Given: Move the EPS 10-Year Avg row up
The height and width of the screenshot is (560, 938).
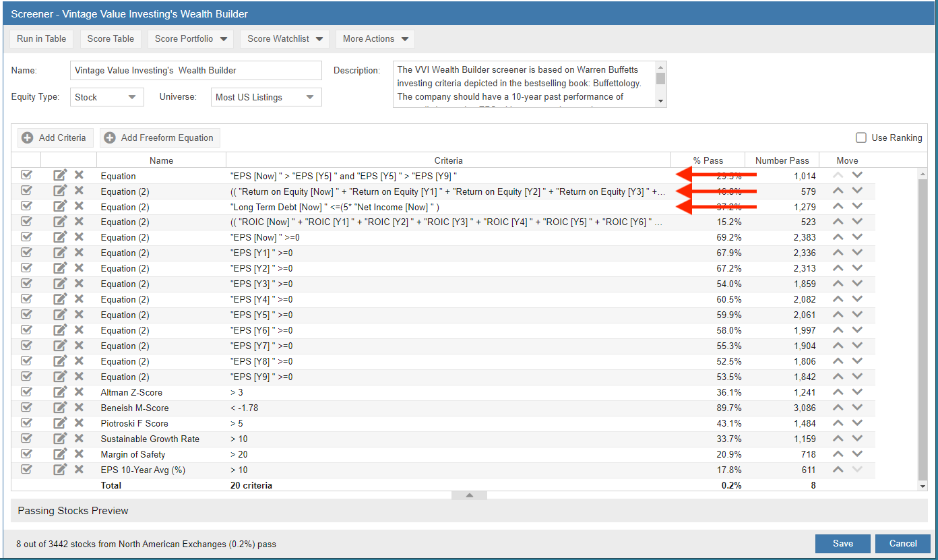Looking at the screenshot, I should click(838, 469).
